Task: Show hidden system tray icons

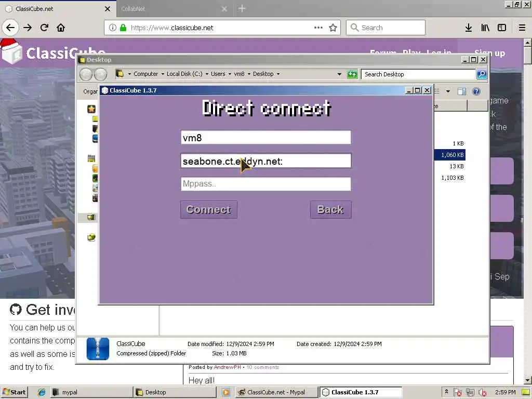Action: click(x=446, y=392)
